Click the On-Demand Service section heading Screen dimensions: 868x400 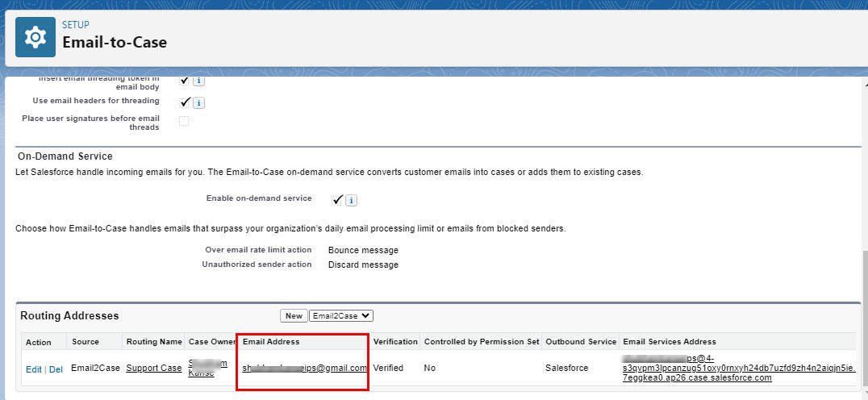(x=65, y=156)
